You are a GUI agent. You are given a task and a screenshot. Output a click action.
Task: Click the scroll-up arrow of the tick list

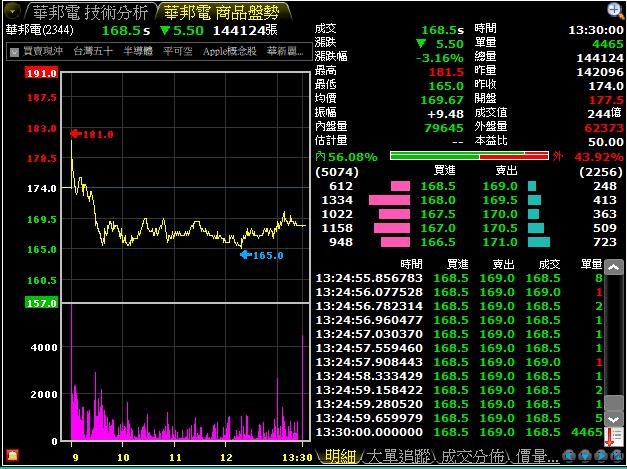pos(614,268)
